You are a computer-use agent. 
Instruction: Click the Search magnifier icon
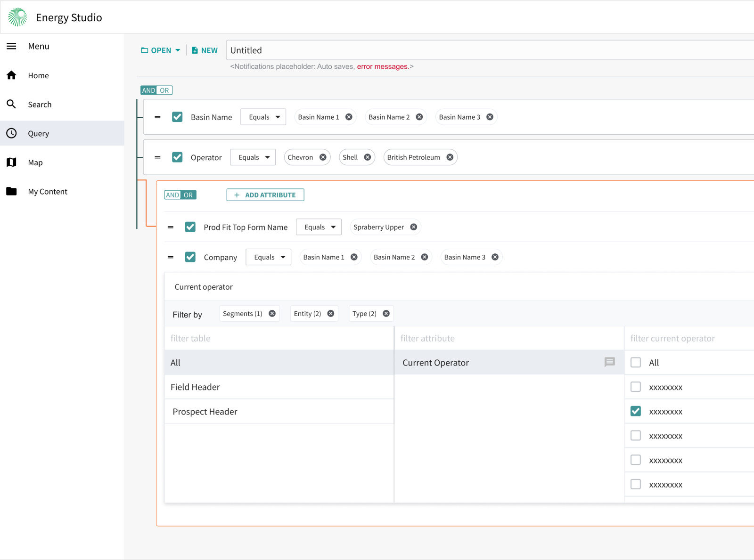[x=11, y=104]
